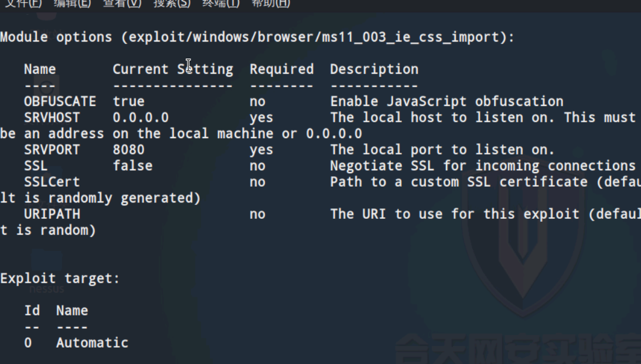Screen dimensions: 641x364
Task: Click the SRVHOST option name
Action: pyautogui.click(x=52, y=118)
